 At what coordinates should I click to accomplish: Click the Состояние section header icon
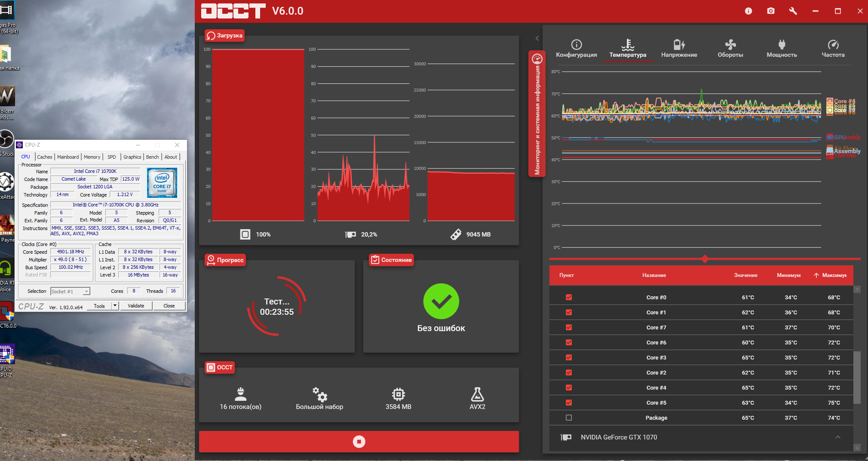(375, 260)
